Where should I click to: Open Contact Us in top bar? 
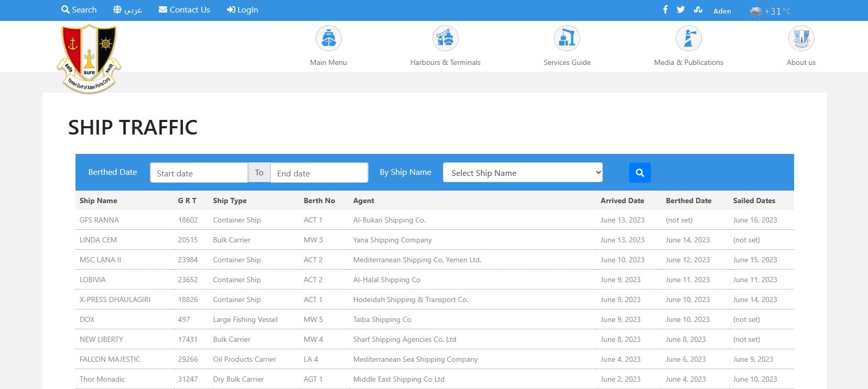click(185, 10)
